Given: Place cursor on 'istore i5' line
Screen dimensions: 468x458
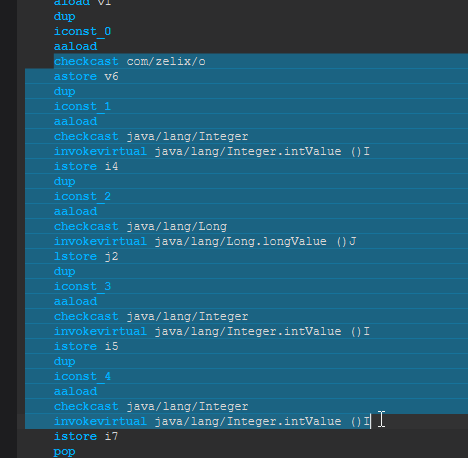Looking at the screenshot, I should tap(86, 346).
